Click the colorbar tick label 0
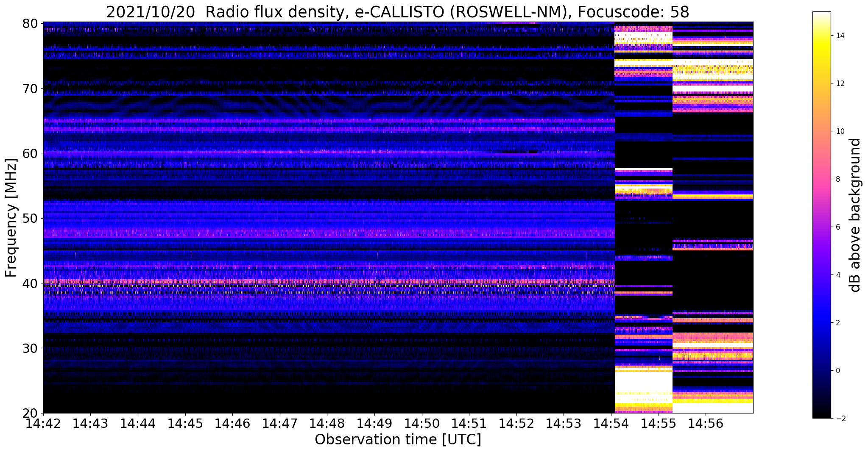The image size is (868, 452). [837, 371]
